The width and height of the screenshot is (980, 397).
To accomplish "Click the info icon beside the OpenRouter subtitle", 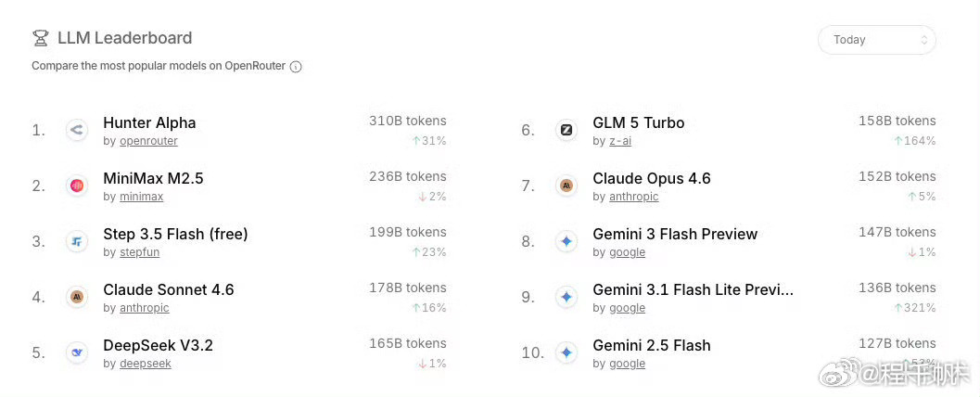I will point(296,67).
